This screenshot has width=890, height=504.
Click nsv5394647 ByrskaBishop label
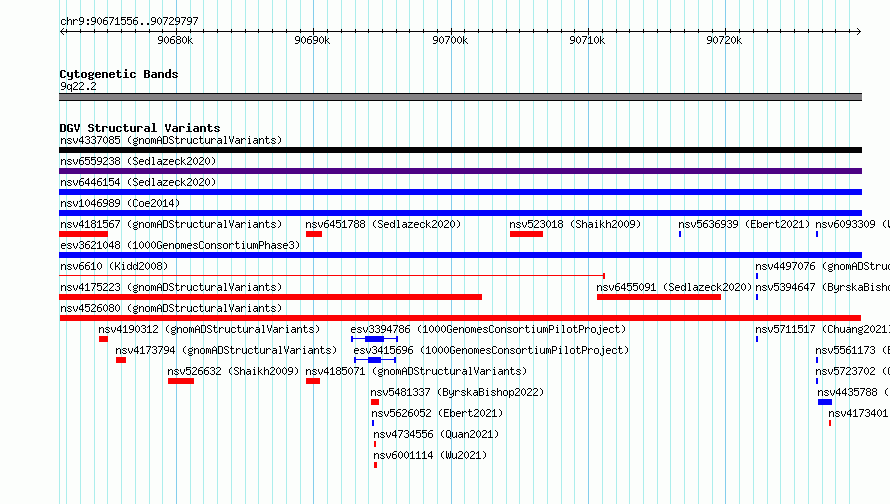(x=822, y=287)
